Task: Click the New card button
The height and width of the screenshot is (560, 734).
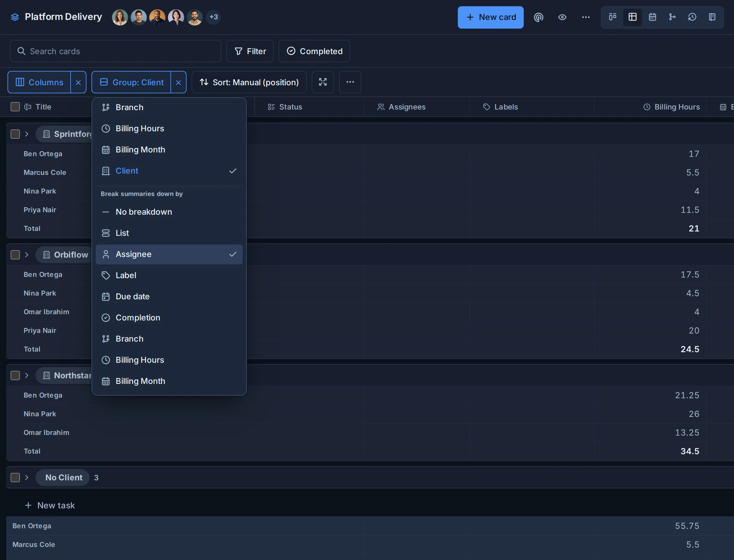Action: click(490, 17)
